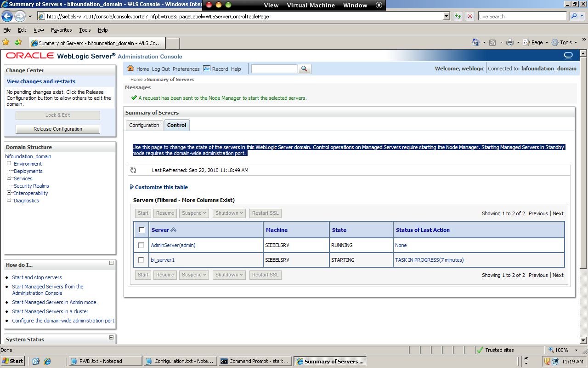This screenshot has width=588, height=368.
Task: Open the Favorites menu
Action: tap(62, 29)
